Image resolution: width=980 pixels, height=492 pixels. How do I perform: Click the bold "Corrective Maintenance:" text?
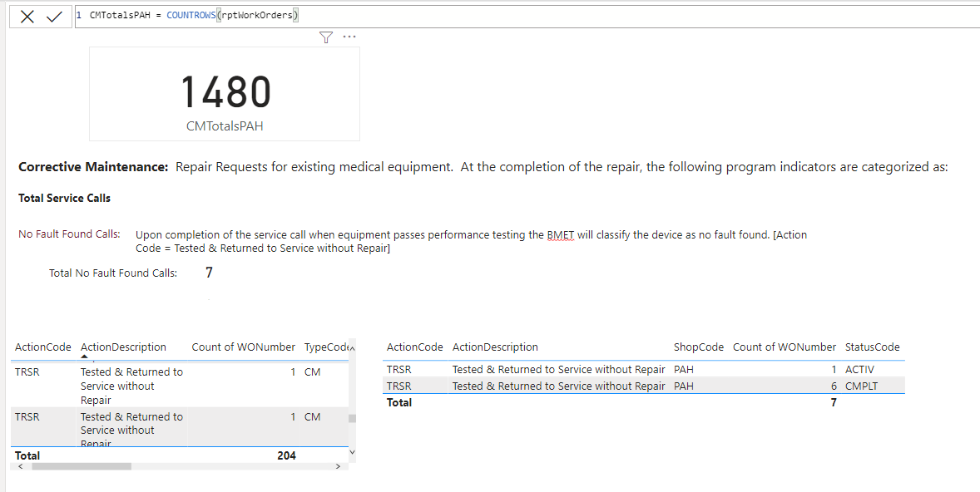pos(93,167)
